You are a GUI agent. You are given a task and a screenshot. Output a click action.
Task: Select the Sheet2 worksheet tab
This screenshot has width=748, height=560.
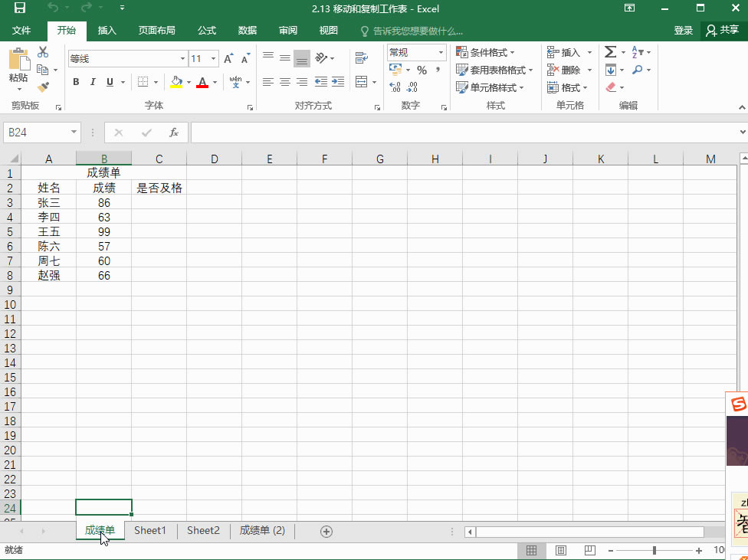202,530
